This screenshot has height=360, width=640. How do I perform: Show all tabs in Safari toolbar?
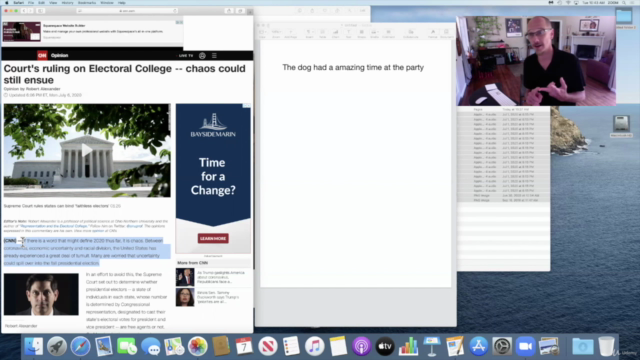240,11
